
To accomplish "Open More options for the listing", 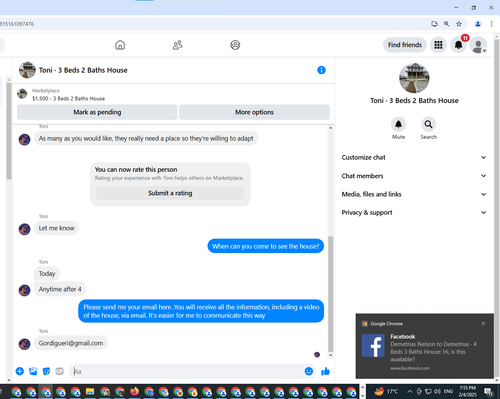I will (x=254, y=112).
